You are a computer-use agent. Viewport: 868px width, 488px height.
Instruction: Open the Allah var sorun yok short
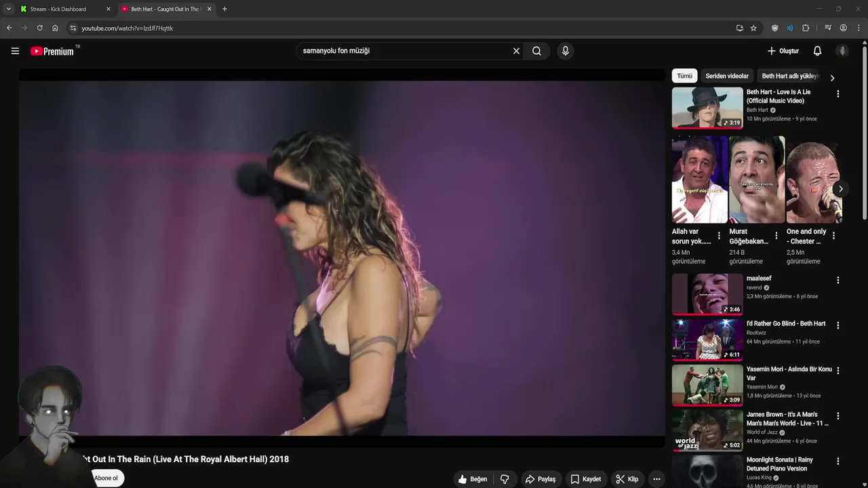point(699,180)
